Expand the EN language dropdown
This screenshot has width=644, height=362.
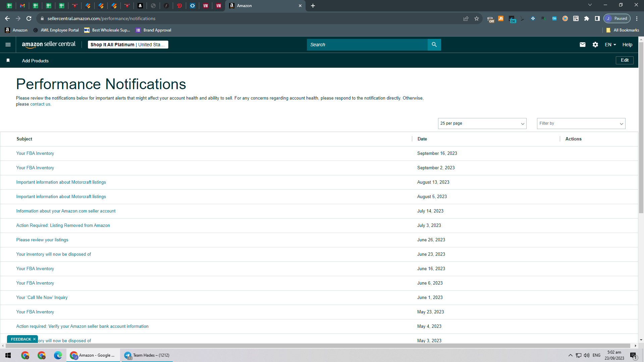point(610,45)
